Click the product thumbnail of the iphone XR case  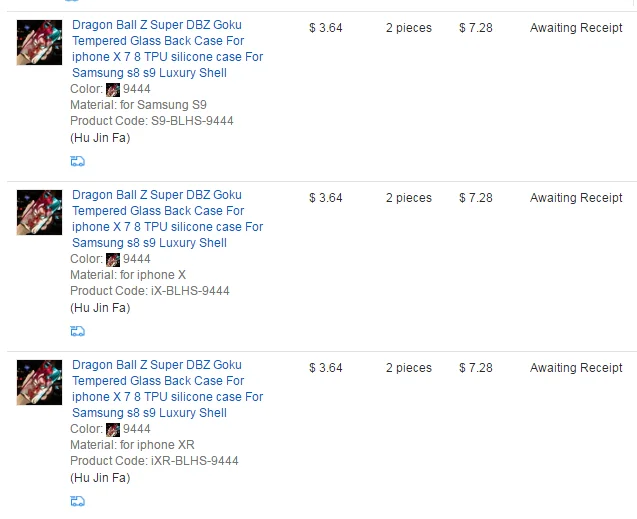coord(39,382)
